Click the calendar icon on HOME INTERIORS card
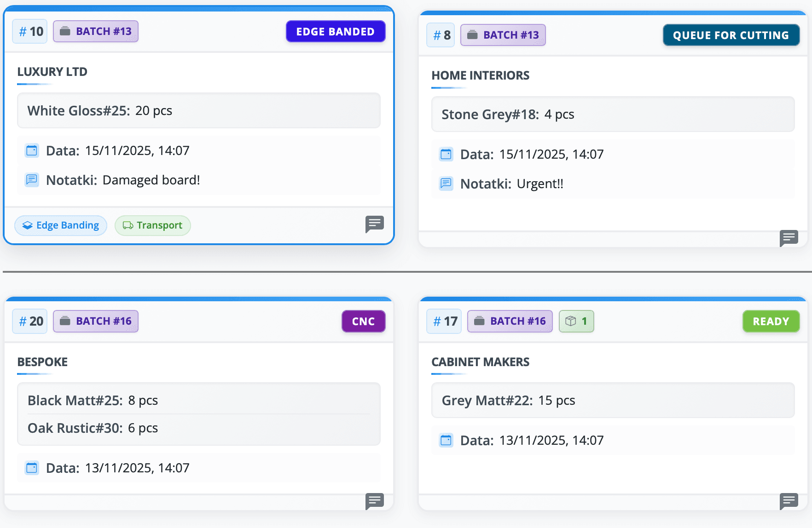This screenshot has height=528, width=812. pyautogui.click(x=446, y=155)
